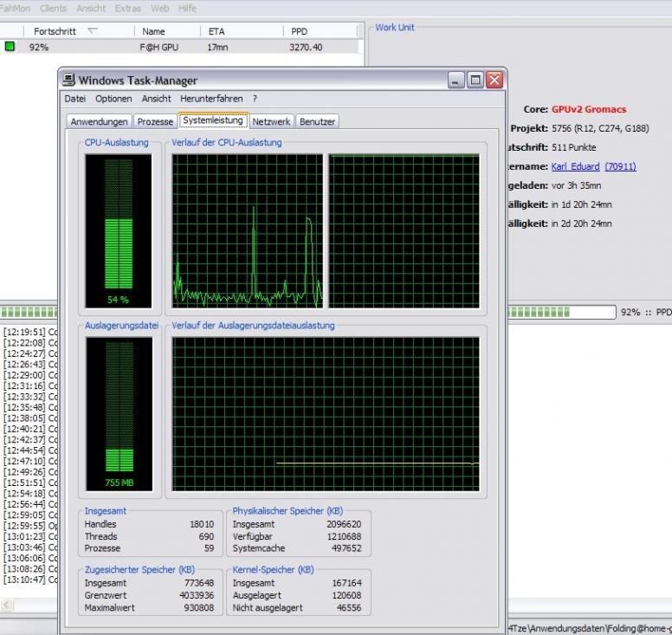This screenshot has height=635, width=672.
Task: Click the Ausgelagert value 120608
Action: tap(346, 595)
